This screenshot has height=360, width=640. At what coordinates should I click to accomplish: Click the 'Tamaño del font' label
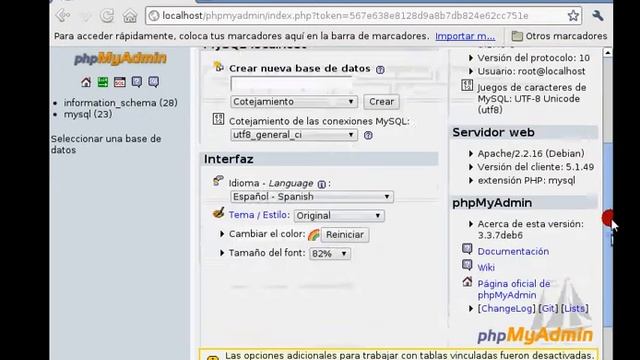tap(267, 253)
